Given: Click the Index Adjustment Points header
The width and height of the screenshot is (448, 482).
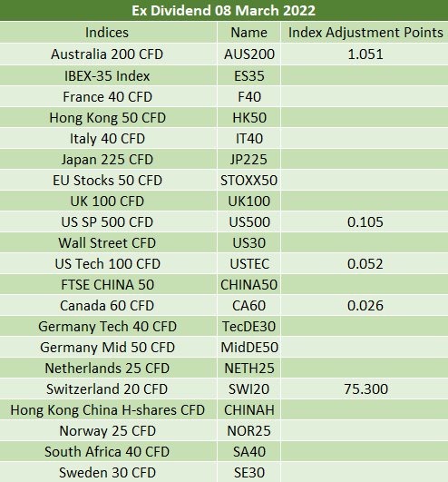Looking at the screenshot, I should coord(365,33).
